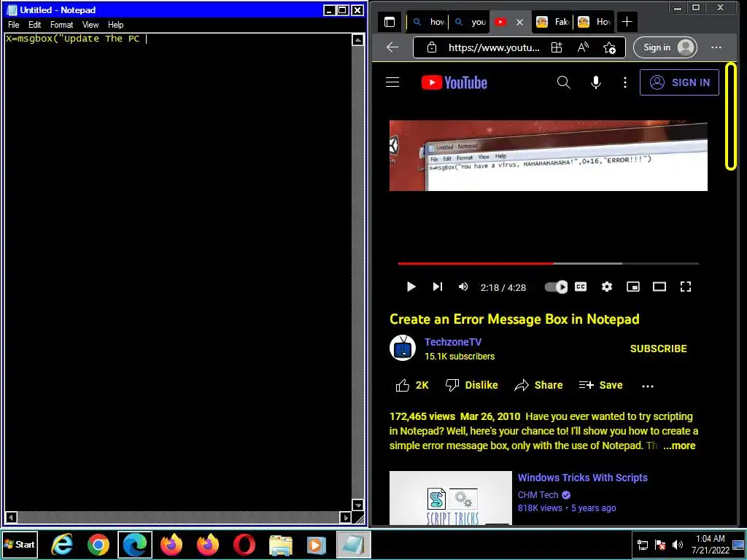Open the TechzoneTV channel link
Viewport: 747px width, 560px height.
[453, 342]
